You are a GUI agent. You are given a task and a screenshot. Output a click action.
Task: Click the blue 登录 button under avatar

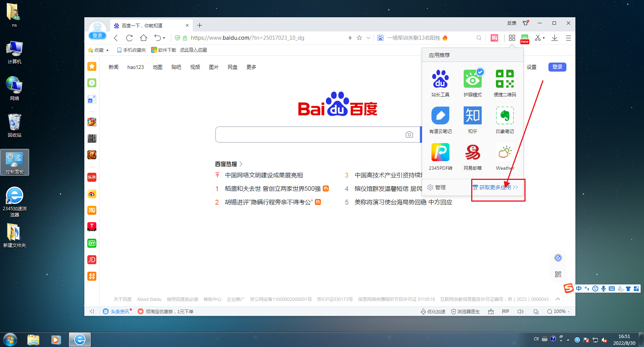tap(97, 36)
